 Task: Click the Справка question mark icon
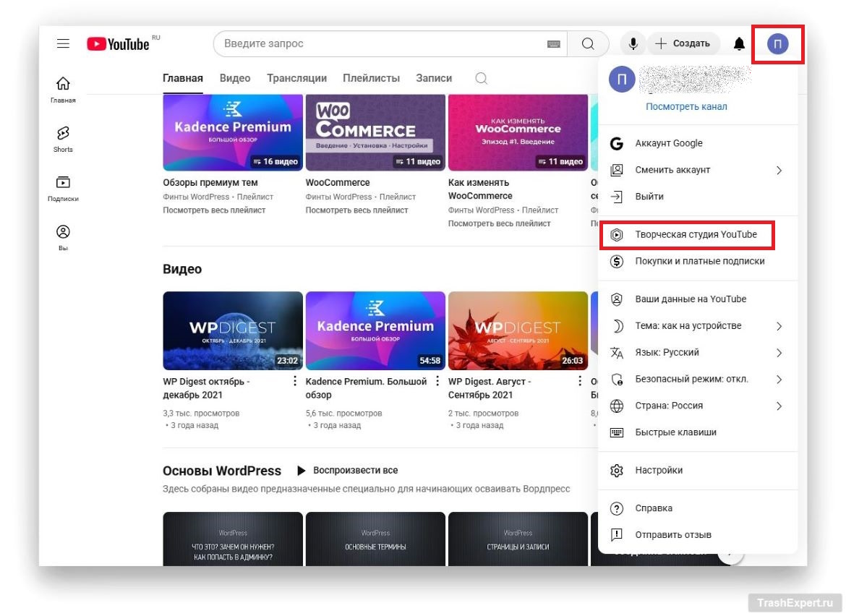tap(617, 508)
